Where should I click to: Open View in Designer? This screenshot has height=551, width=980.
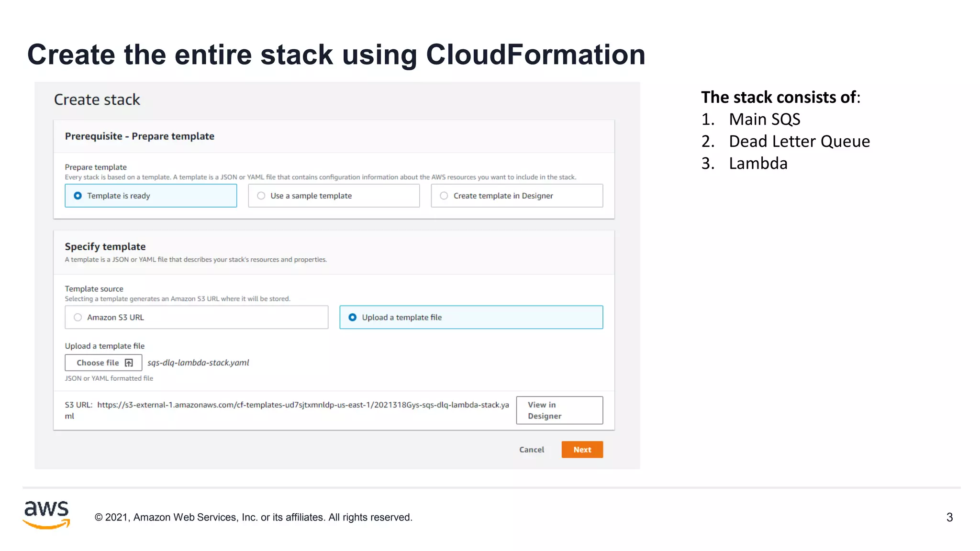[559, 410]
